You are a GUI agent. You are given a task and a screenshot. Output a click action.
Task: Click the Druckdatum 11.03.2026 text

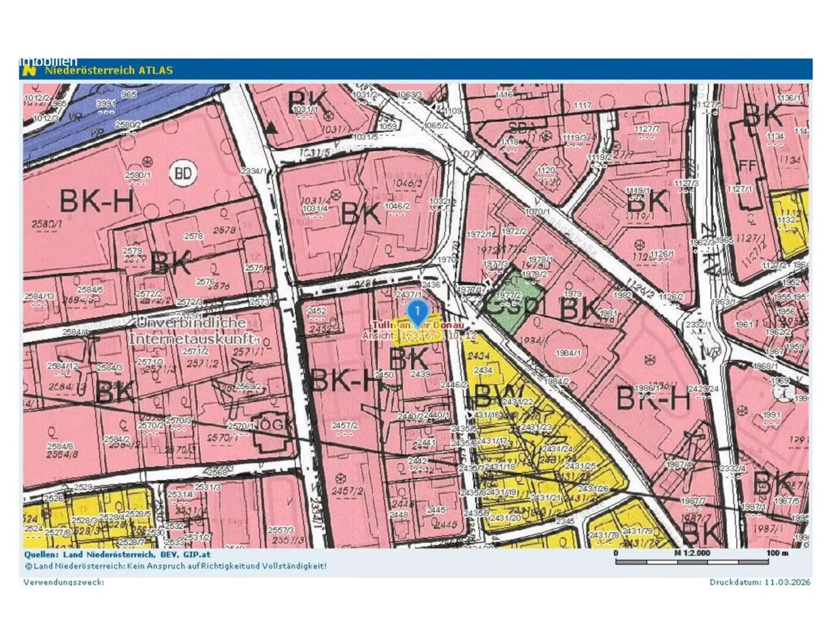coord(760,582)
